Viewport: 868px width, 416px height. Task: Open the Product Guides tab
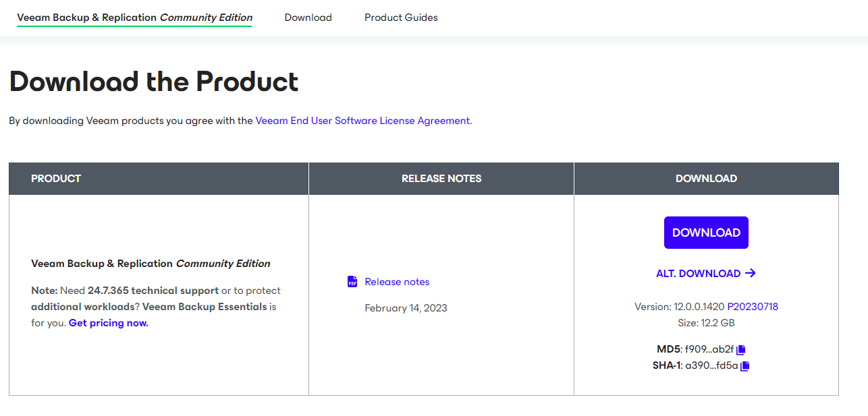[x=401, y=18]
